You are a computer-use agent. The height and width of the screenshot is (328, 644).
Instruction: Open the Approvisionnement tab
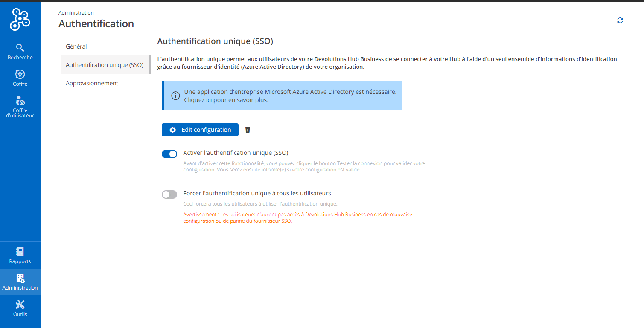click(x=92, y=83)
